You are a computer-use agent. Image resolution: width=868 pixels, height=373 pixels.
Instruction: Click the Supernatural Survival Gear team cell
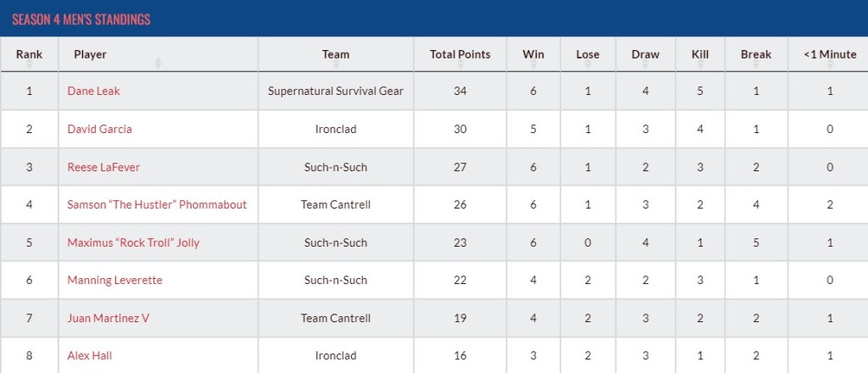click(336, 92)
